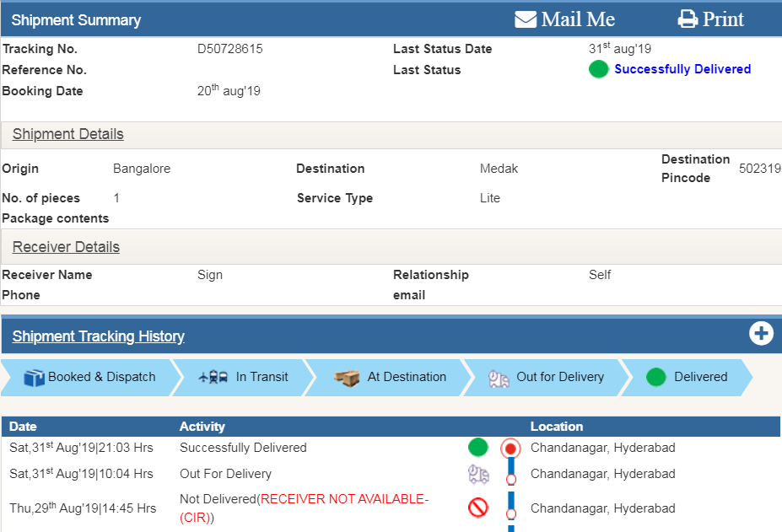Click red timeline marker for delivered event

point(510,449)
